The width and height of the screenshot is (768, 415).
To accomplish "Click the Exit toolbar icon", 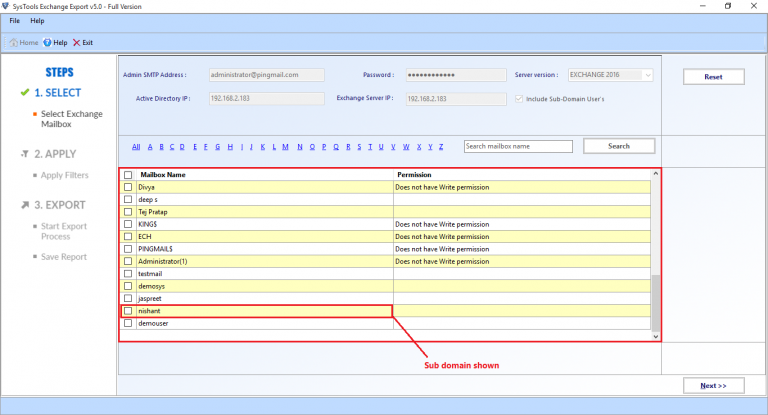I will pyautogui.click(x=83, y=43).
